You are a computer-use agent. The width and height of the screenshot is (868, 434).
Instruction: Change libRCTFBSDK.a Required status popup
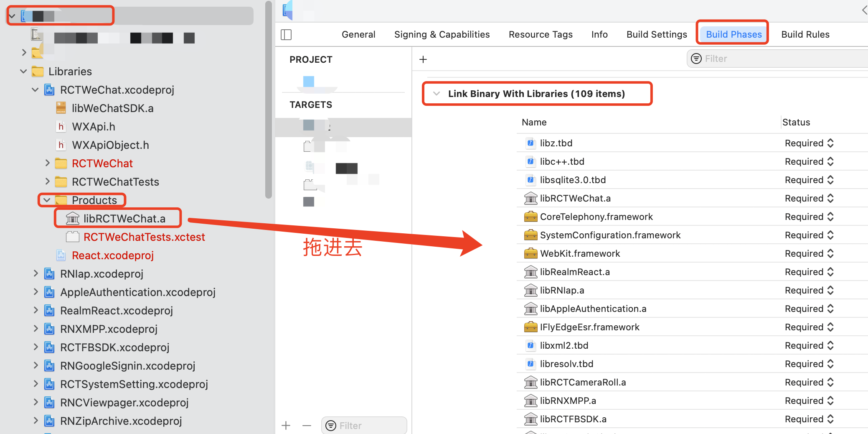click(x=809, y=419)
